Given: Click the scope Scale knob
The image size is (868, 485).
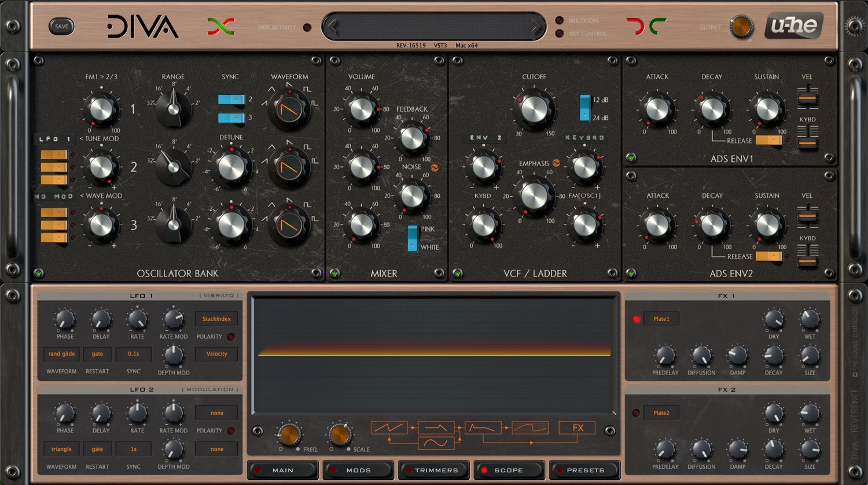Looking at the screenshot, I should coord(340,434).
